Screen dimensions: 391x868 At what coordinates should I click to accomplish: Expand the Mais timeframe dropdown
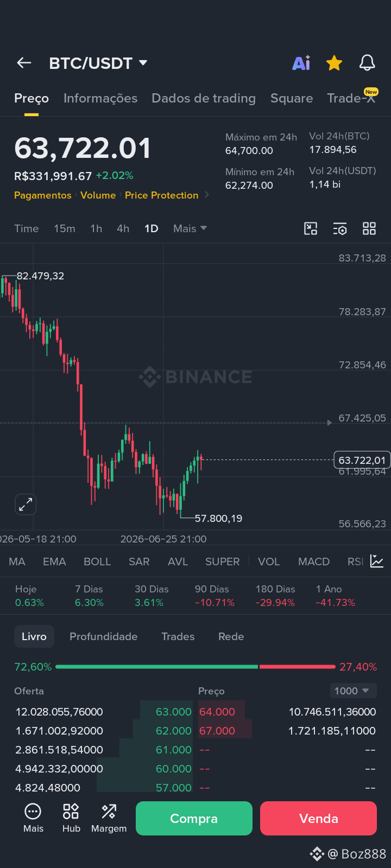[x=190, y=228]
